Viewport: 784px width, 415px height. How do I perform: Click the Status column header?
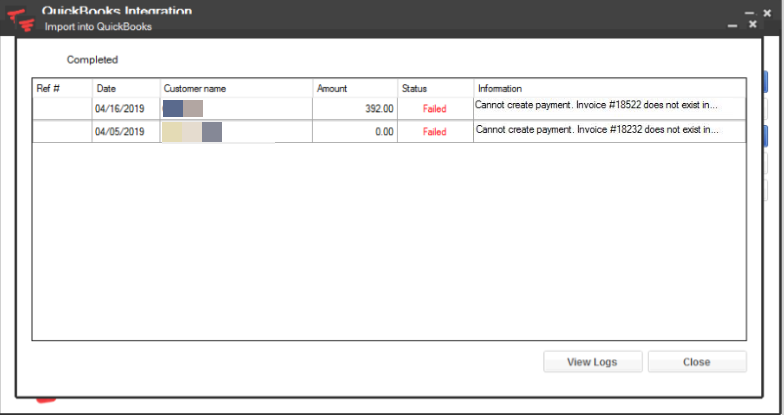[436, 88]
